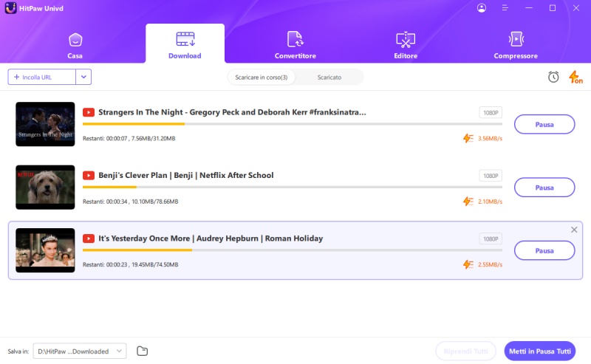Click 1080P badge of Benji's Clever Plan

coord(491,176)
